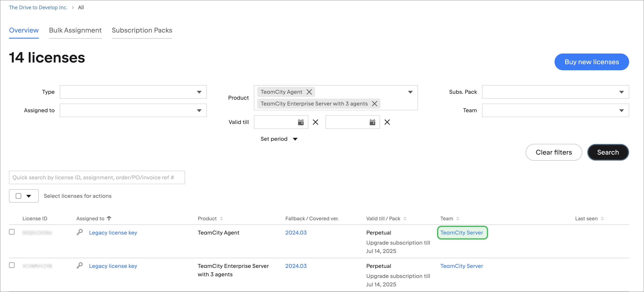644x292 pixels.
Task: Focus the quick search license field
Action: coord(97,177)
